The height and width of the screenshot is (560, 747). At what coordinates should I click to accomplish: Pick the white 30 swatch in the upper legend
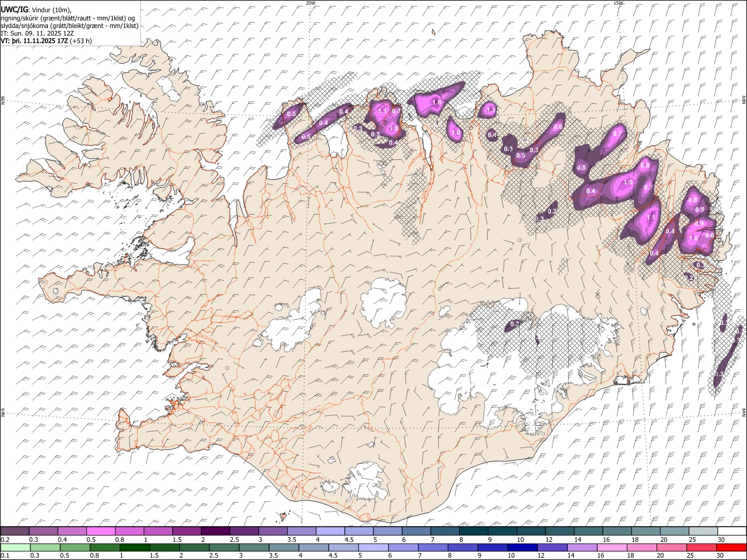[731, 531]
